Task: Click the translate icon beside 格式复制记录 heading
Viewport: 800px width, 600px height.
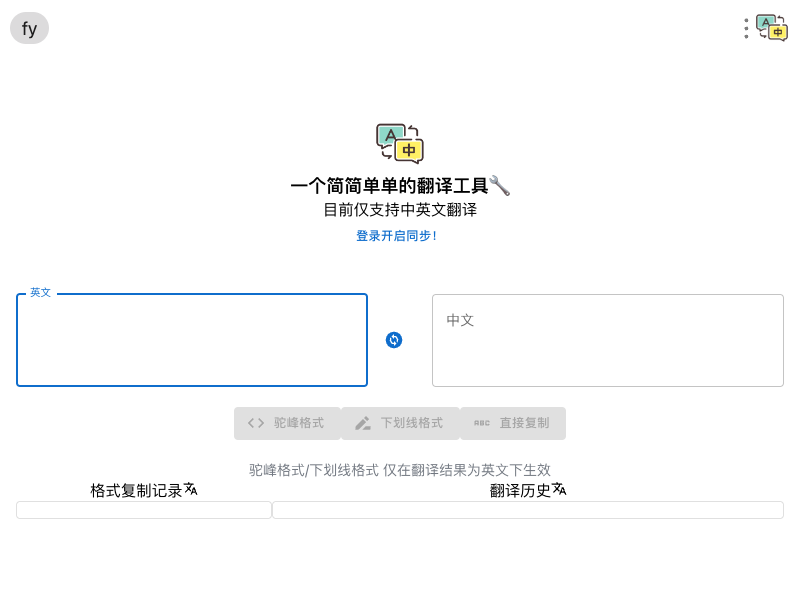Action: coord(192,489)
